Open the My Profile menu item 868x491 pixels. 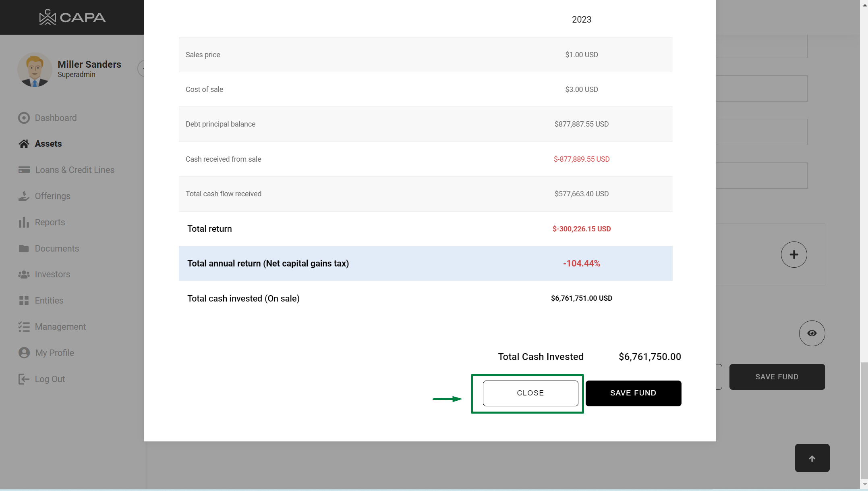(54, 353)
